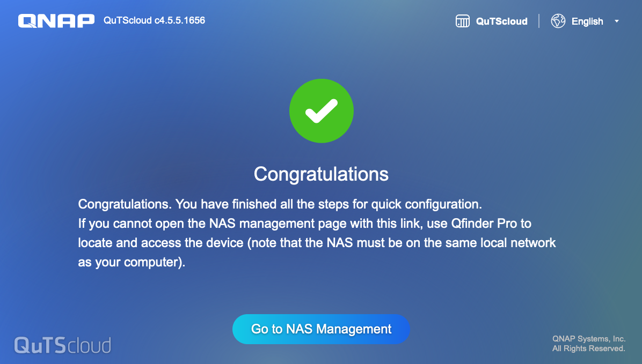Click the large Congratulations heading
Viewport: 642px width, 364px height.
coord(321,174)
